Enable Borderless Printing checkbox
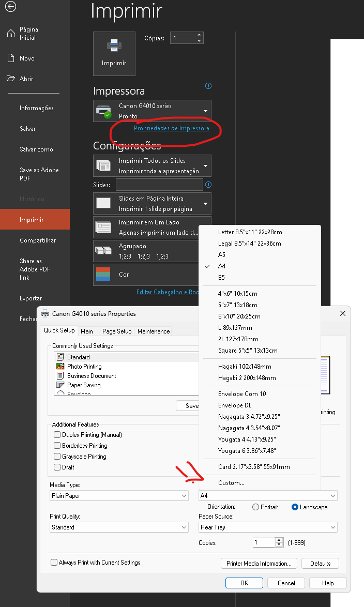 coord(57,446)
